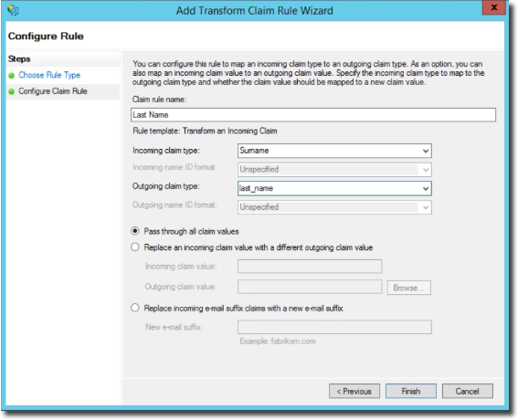Click green bullet beside Configure Claim Rule
The width and height of the screenshot is (518, 420).
point(12,91)
